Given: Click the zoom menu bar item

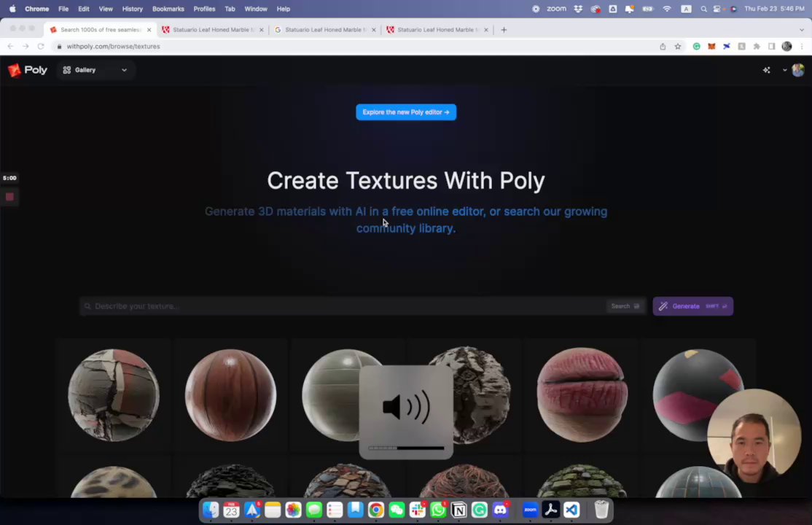Looking at the screenshot, I should 556,9.
